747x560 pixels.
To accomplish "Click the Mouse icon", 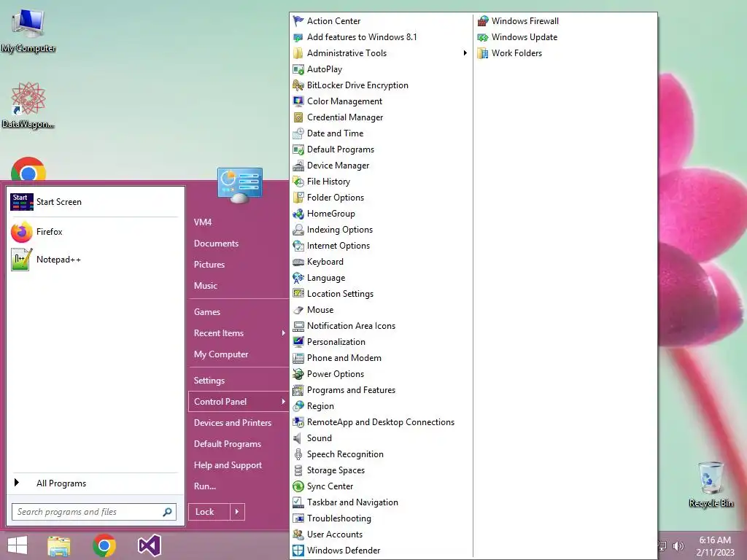I will (x=298, y=309).
